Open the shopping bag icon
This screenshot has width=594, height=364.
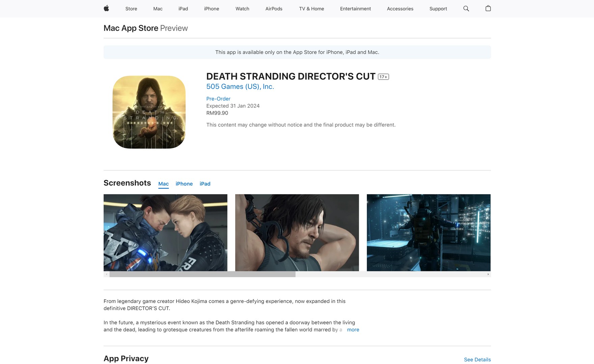pos(488,8)
